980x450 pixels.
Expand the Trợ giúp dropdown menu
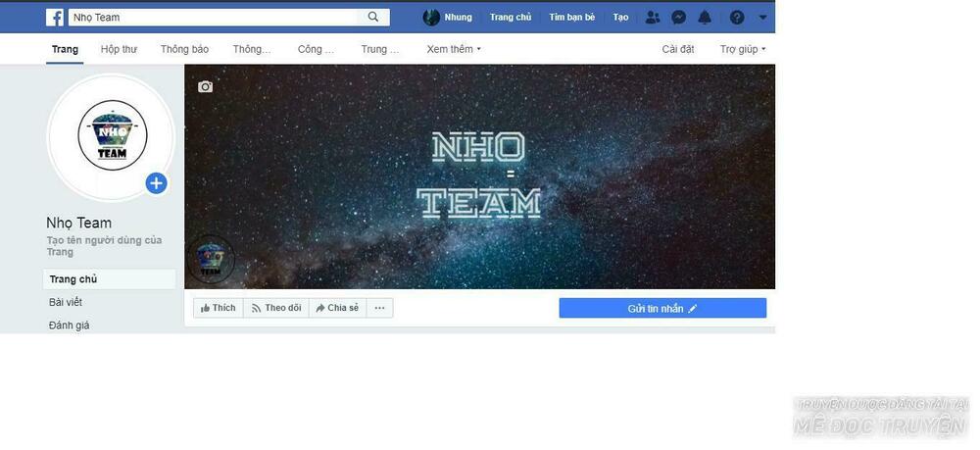[x=742, y=49]
